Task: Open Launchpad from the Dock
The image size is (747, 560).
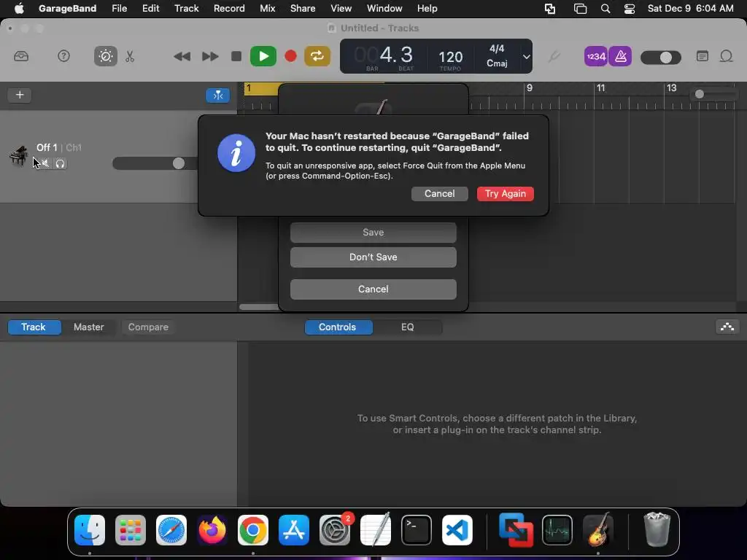Action: click(131, 530)
